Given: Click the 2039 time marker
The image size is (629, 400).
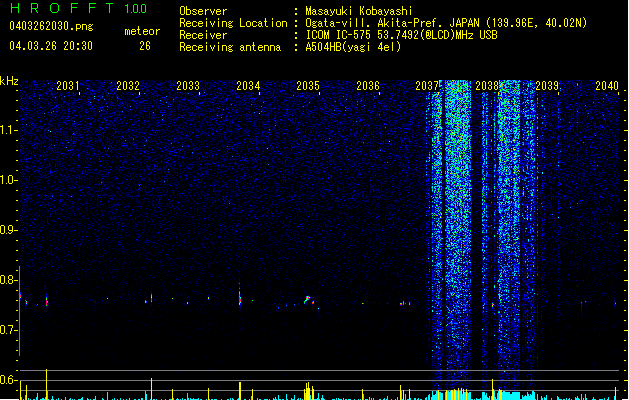Looking at the screenshot, I should coord(547,86).
